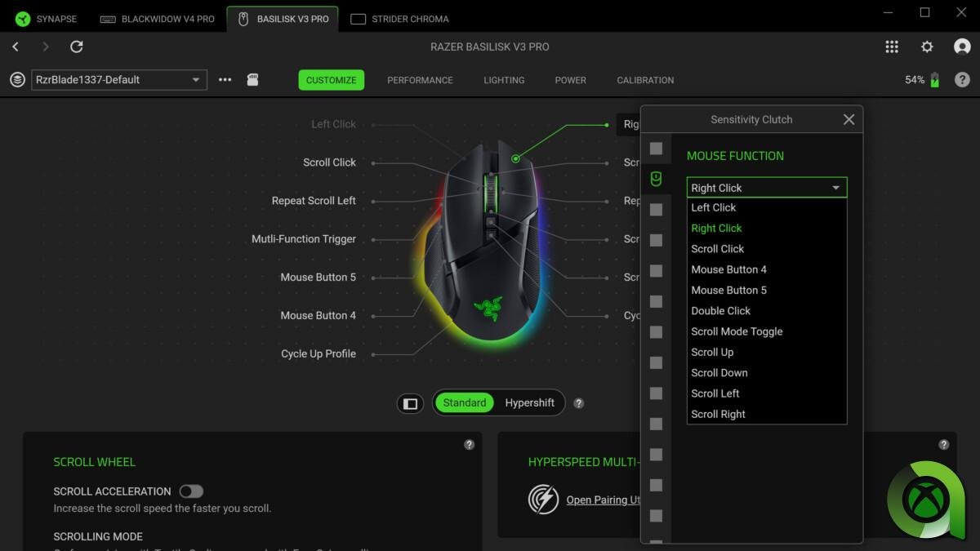The height and width of the screenshot is (551, 980).
Task: Select the mouse function icon in sidebar
Action: (x=656, y=179)
